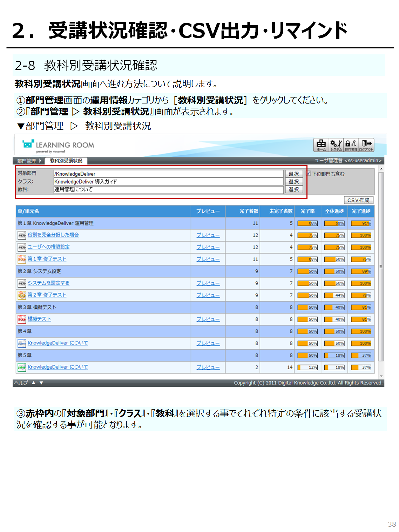Viewport: 399px width, 532px height.
Task: Open the ユーザへの権限設定 link
Action: 48,247
